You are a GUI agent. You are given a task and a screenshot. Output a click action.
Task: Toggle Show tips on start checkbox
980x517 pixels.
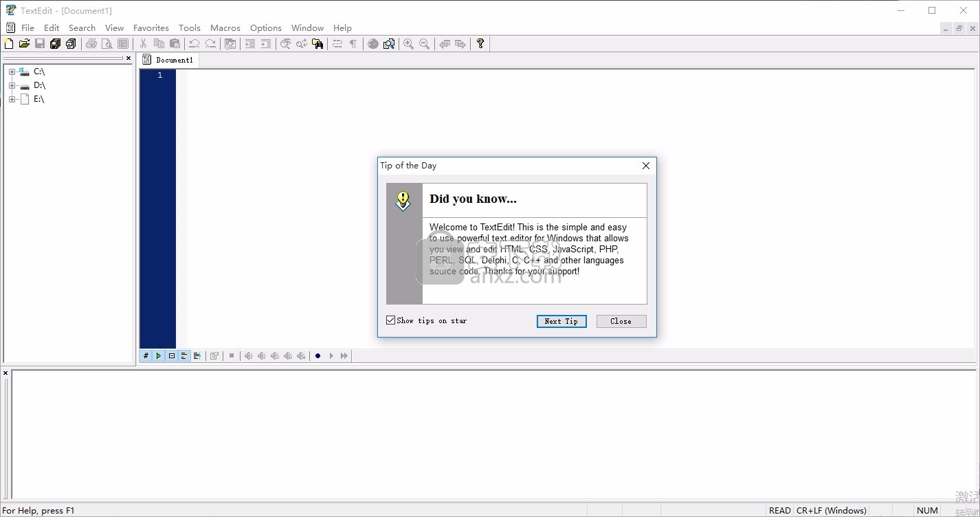coord(391,320)
